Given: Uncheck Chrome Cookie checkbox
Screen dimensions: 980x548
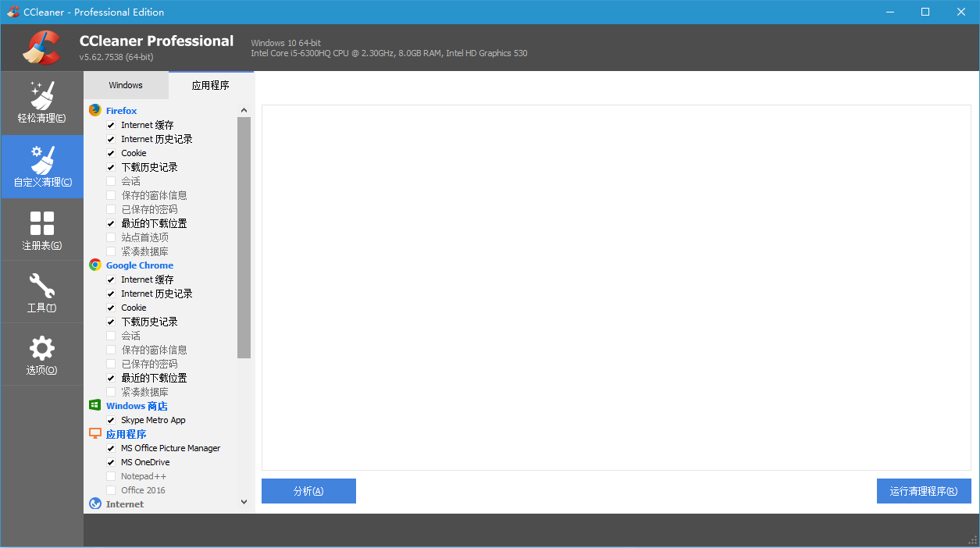Looking at the screenshot, I should click(111, 308).
